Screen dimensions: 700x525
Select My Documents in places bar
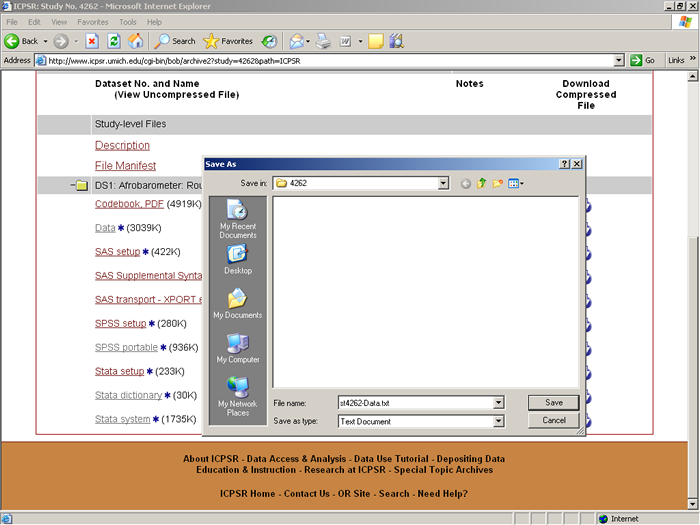point(238,304)
